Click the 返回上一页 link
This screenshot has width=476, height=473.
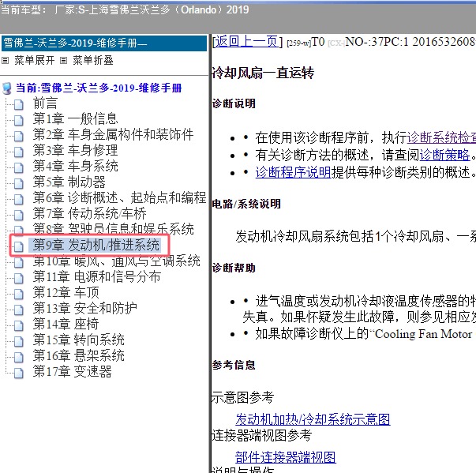[245, 41]
